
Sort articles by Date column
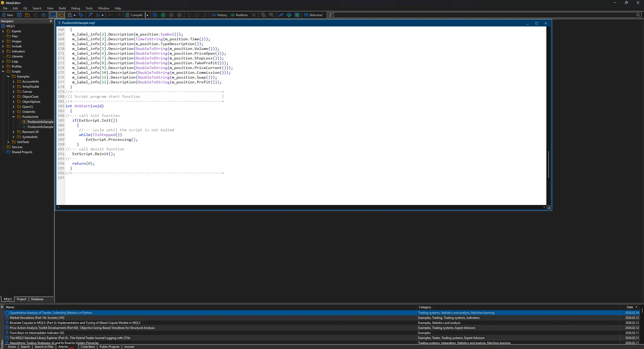click(630, 307)
